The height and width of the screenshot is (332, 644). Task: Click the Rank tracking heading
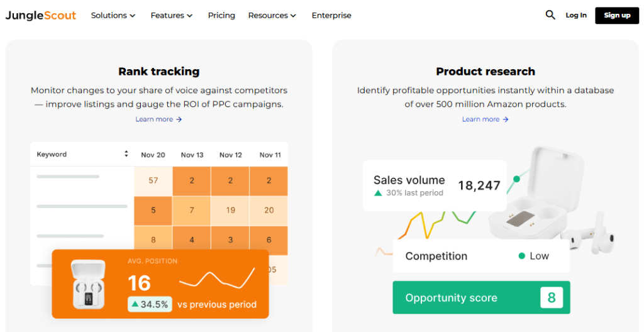[x=159, y=72]
